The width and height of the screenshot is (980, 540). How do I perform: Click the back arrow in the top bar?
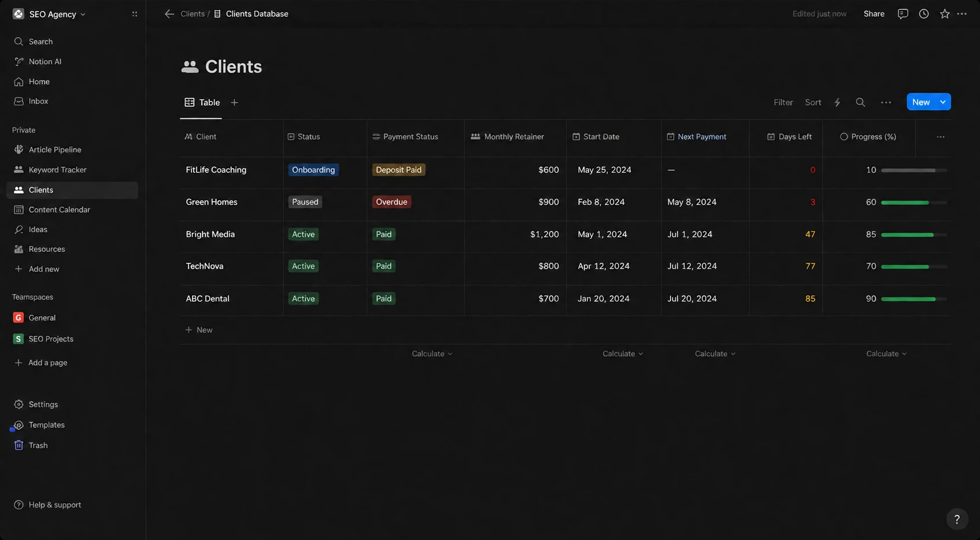point(169,14)
